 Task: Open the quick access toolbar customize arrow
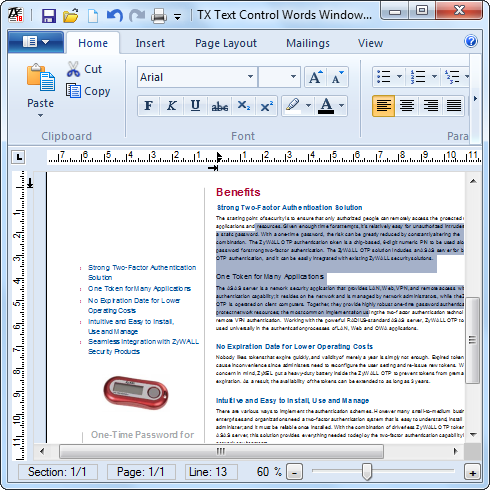coord(178,17)
